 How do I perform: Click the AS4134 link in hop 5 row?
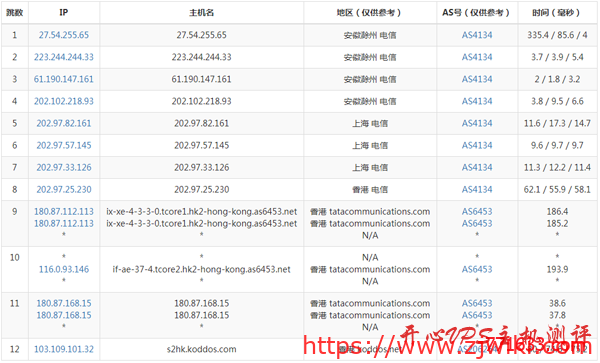tap(477, 124)
